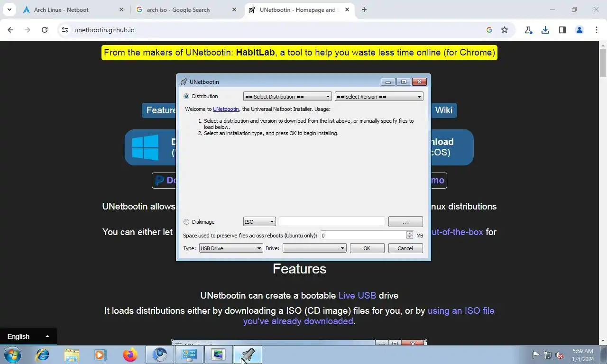Viewport: 607px width, 364px height.
Task: View site information icon in address bar
Action: 65,30
